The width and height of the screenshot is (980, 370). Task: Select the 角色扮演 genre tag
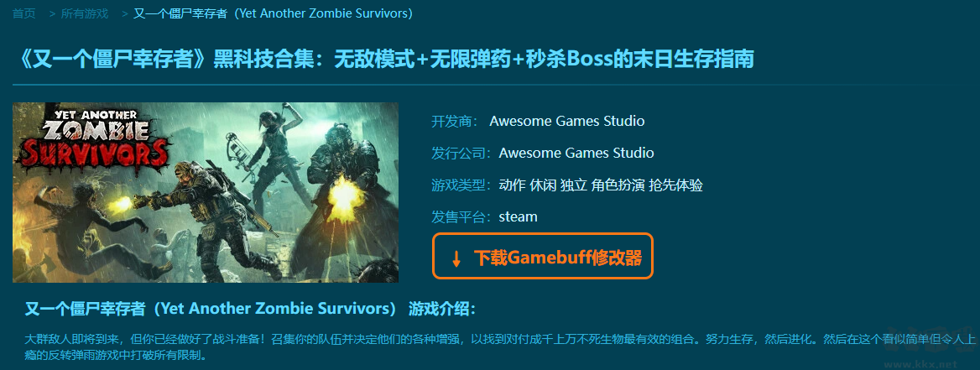pyautogui.click(x=618, y=185)
